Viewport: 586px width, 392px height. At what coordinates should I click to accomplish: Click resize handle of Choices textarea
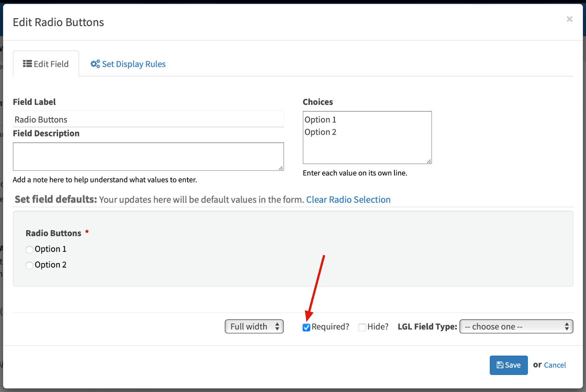[x=429, y=161]
